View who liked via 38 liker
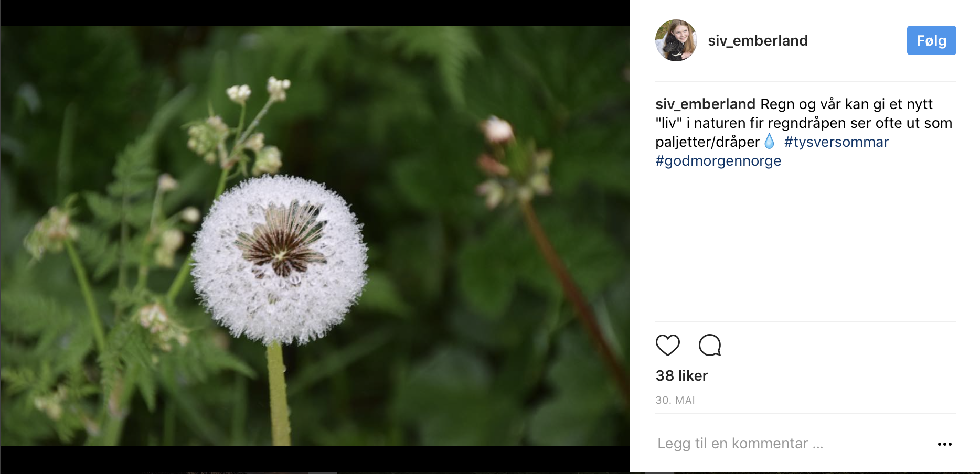The height and width of the screenshot is (474, 980). tap(681, 375)
